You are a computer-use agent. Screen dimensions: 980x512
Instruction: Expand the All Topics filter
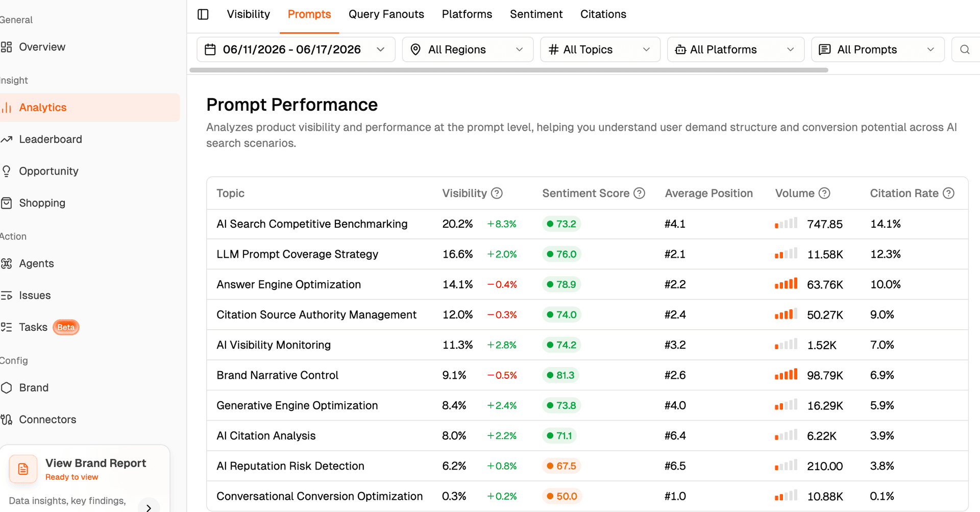(x=600, y=50)
